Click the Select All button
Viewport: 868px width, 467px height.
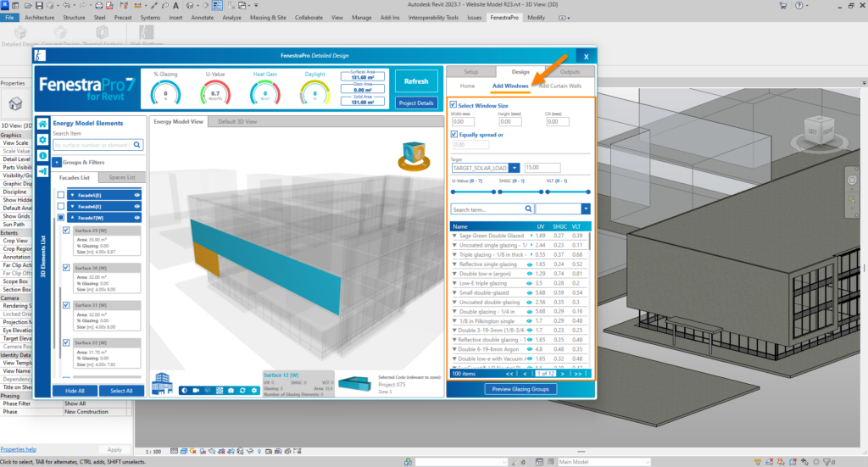point(121,391)
